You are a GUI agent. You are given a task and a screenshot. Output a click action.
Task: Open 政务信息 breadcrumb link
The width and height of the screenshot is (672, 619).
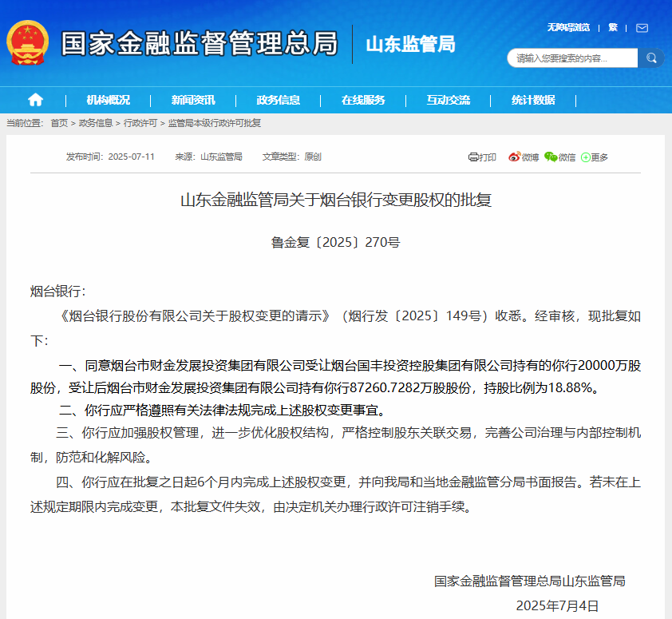[96, 123]
